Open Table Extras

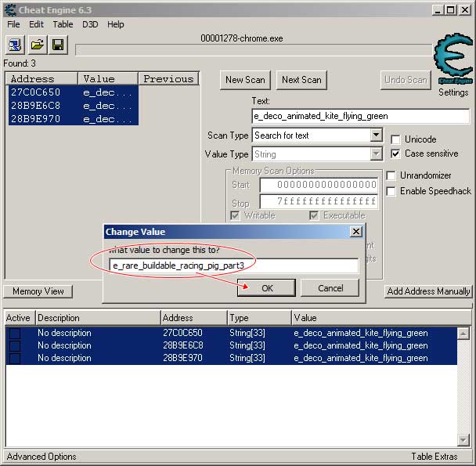[434, 457]
